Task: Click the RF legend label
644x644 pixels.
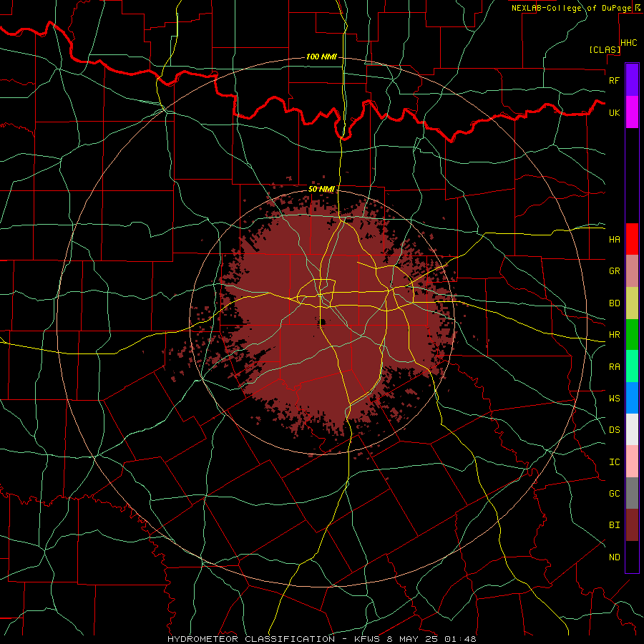Action: point(614,80)
